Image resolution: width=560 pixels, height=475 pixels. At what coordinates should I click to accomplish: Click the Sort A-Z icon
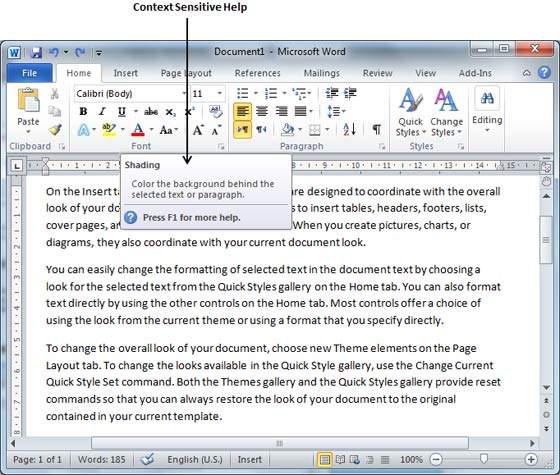point(349,129)
